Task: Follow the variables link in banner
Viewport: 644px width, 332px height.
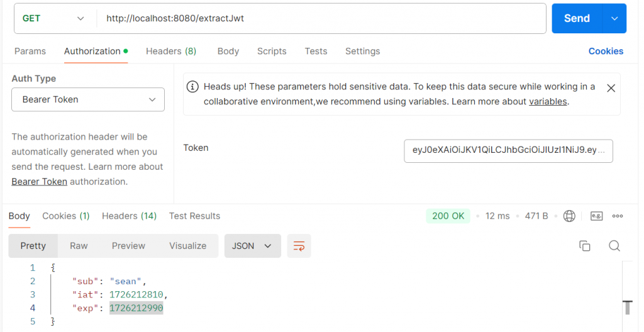Action: pyautogui.click(x=548, y=101)
